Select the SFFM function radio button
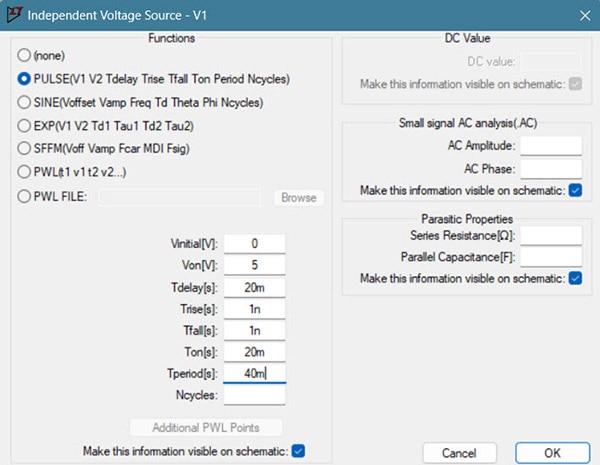The image size is (600, 465). (x=25, y=150)
